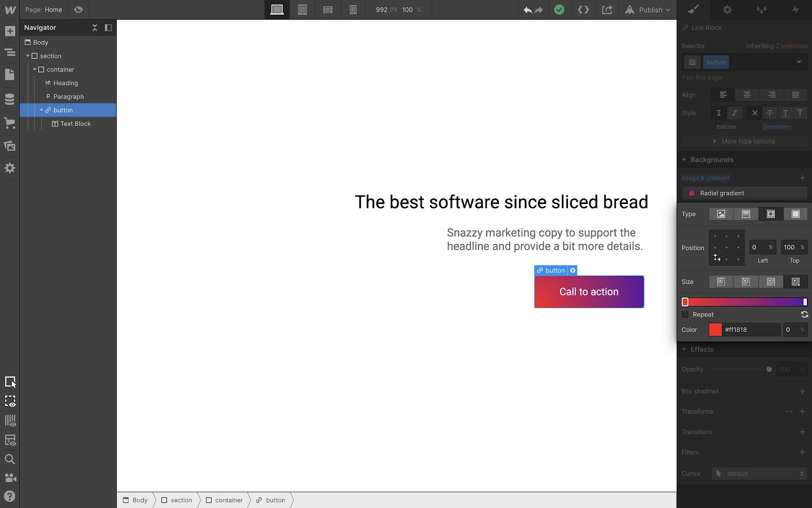Open the red color swatch picker
This screenshot has width=812, height=508.
pos(715,330)
